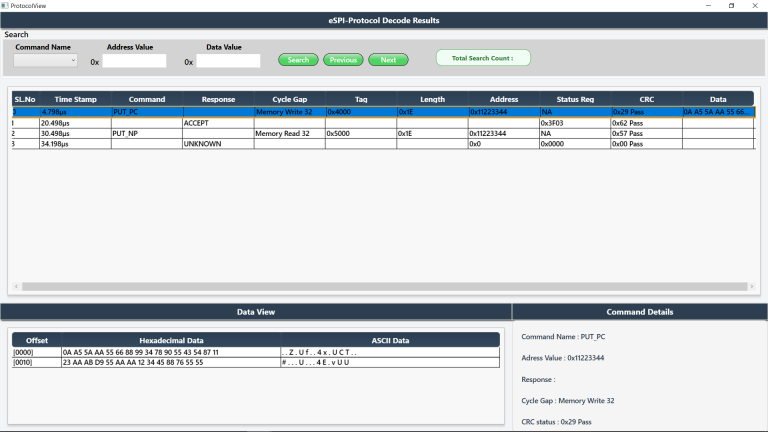Click the Next search result button

pyautogui.click(x=388, y=60)
